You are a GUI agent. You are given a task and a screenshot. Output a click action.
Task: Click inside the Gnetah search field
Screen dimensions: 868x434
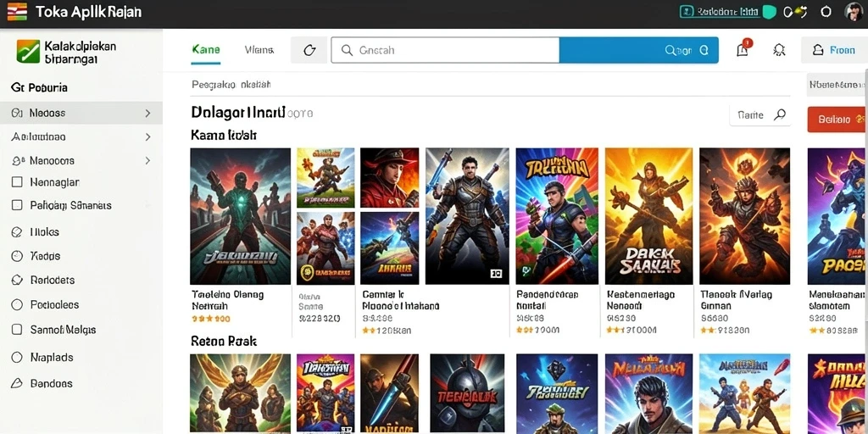pos(445,50)
